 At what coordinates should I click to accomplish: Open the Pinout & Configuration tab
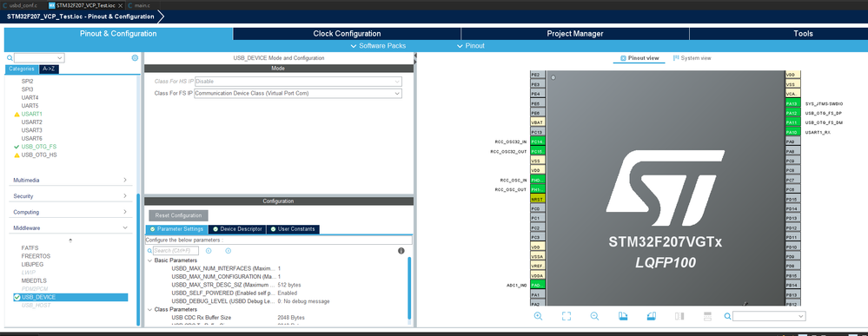(118, 34)
